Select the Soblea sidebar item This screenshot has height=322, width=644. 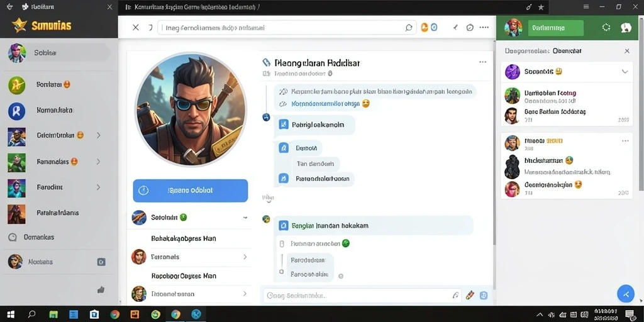click(x=58, y=53)
